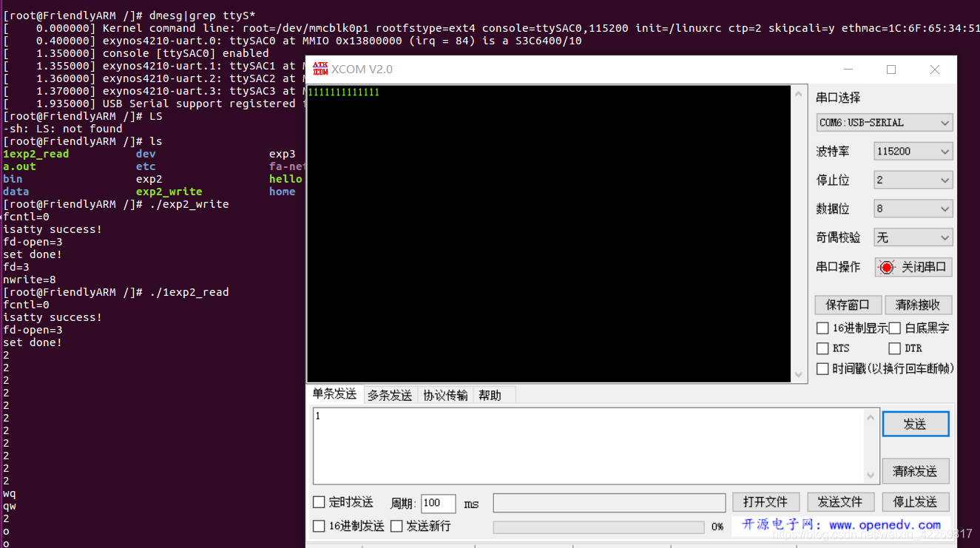Click exp2_write file in terminal listing
This screenshot has height=548, width=980.
169,192
